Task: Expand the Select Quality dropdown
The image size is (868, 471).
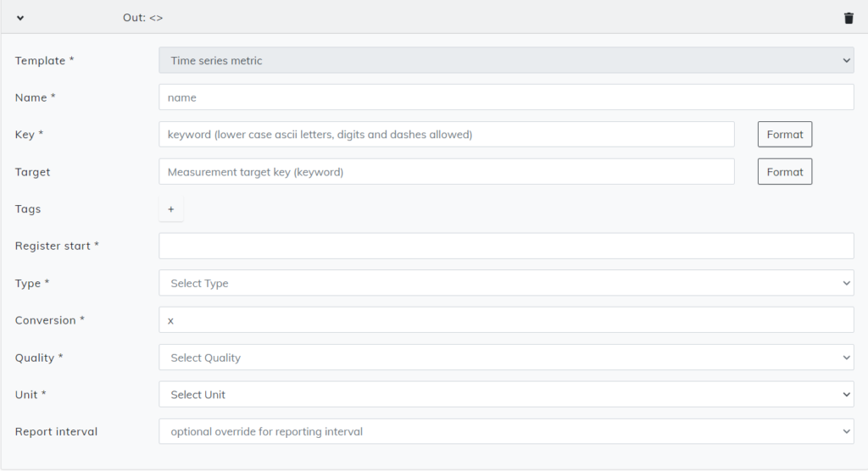Action: [x=506, y=357]
